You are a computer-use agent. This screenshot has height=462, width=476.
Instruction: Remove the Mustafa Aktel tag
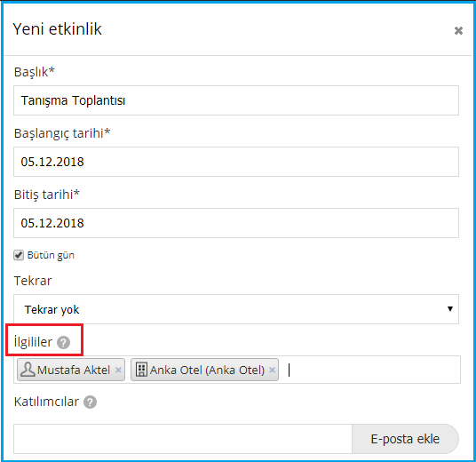pyautogui.click(x=118, y=370)
